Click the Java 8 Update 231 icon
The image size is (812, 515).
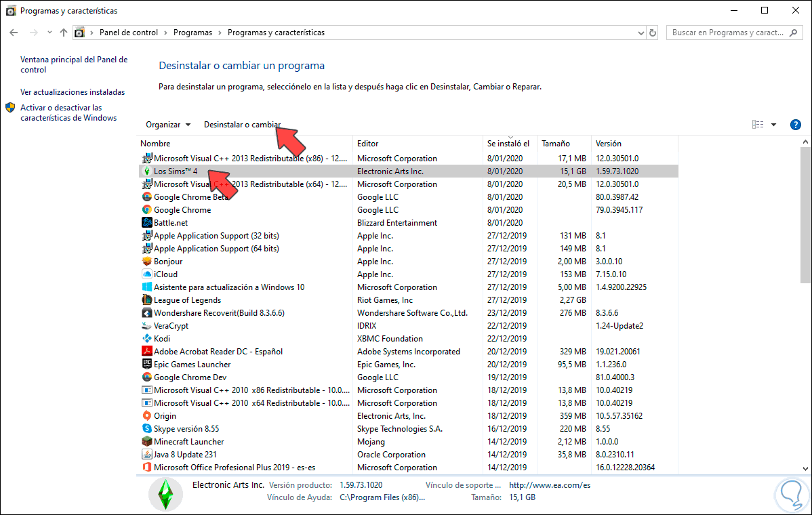point(147,455)
